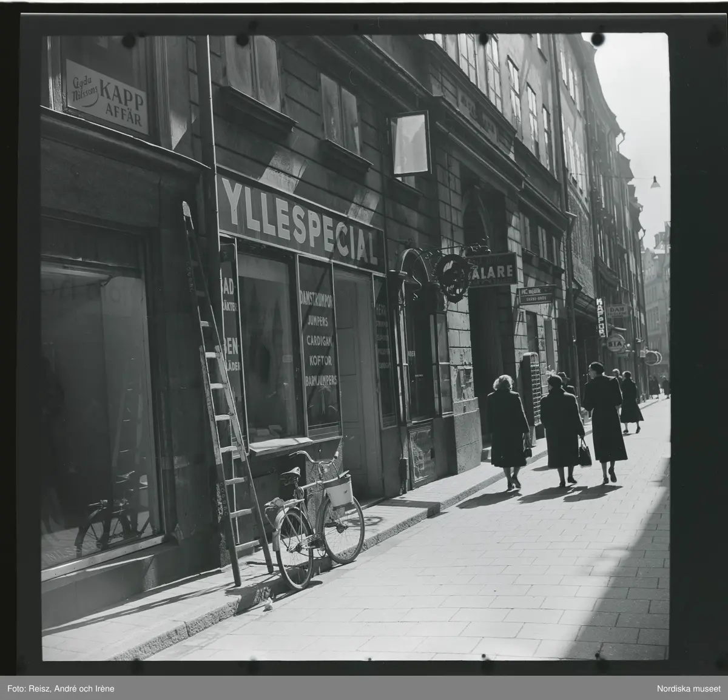This screenshot has width=728, height=700.
Task: Click the square hanging mirror sign
Action: (410, 144)
